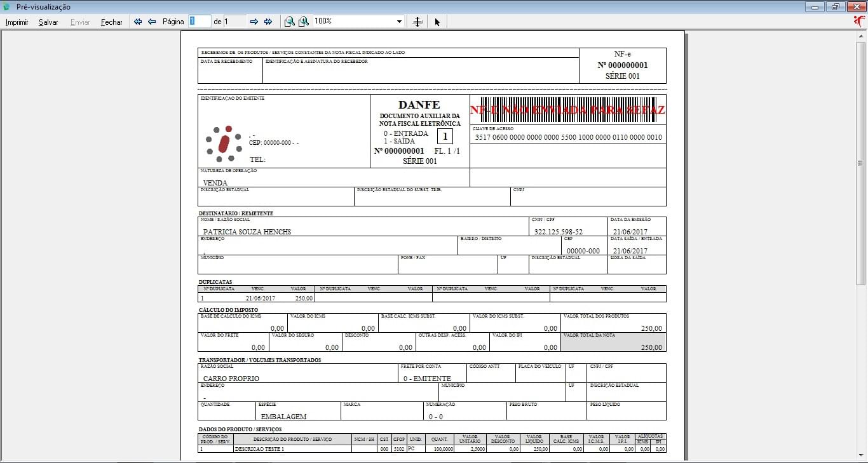
Task: Click the Pré-visualização window icon
Action: coord(6,6)
